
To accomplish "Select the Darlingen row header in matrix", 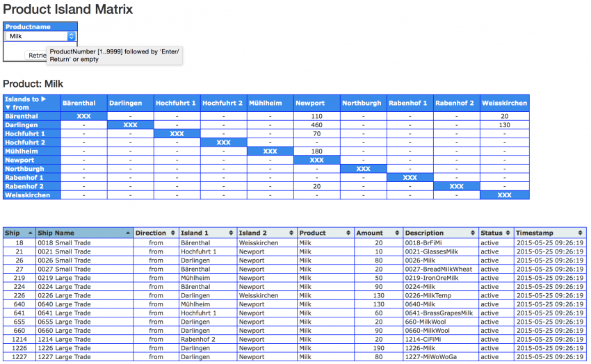I will point(32,125).
